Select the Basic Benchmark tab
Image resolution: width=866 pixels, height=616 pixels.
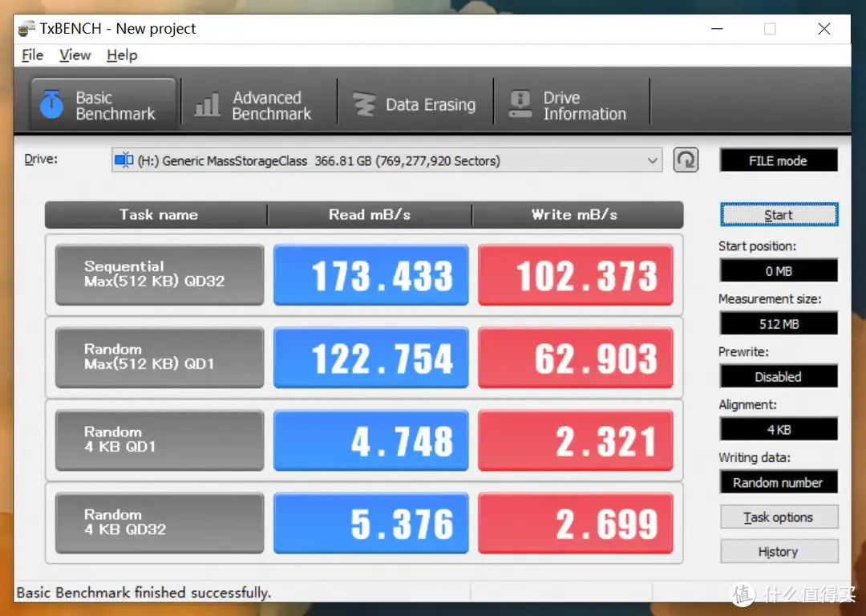coord(103,104)
